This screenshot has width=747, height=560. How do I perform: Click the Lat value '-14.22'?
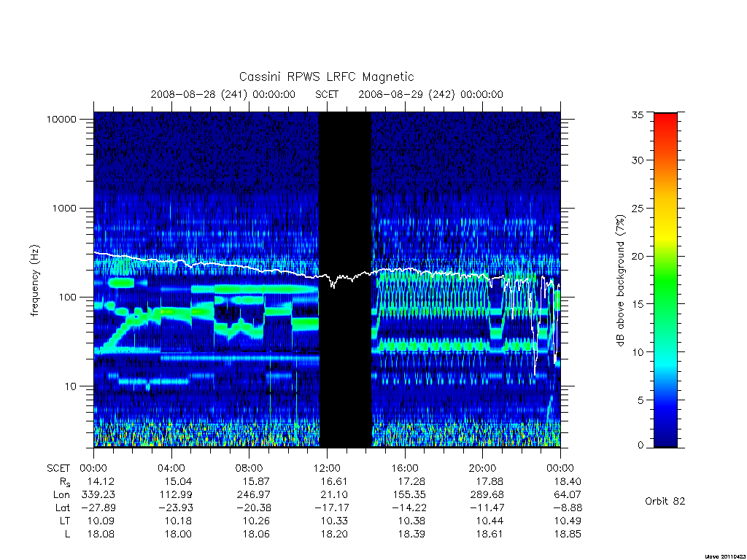click(x=409, y=507)
